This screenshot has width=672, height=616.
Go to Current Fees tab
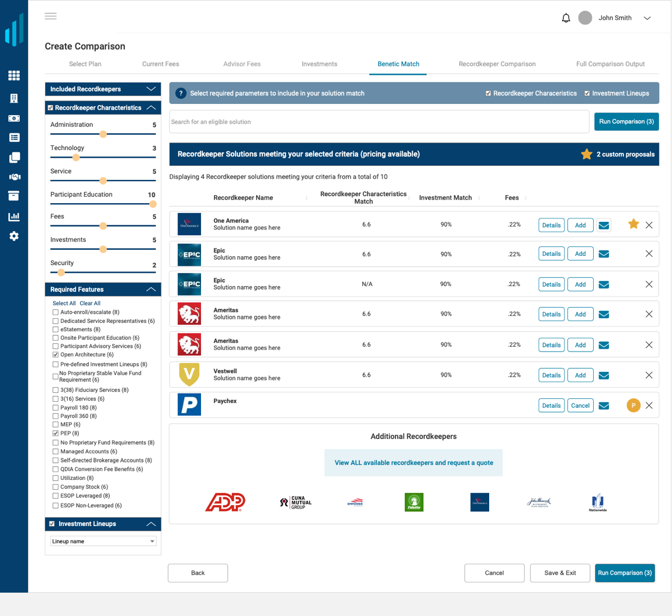click(161, 64)
